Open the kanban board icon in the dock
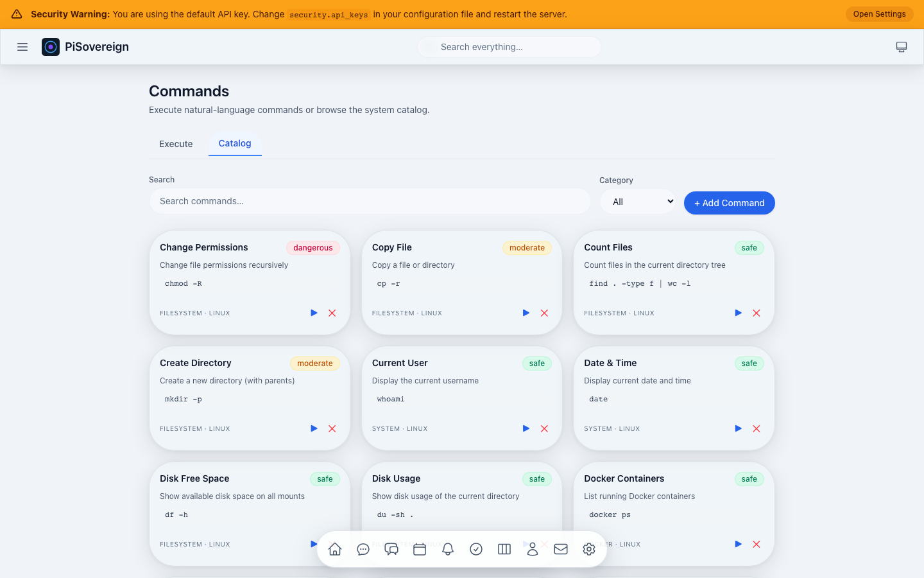The image size is (924, 578). (x=504, y=549)
